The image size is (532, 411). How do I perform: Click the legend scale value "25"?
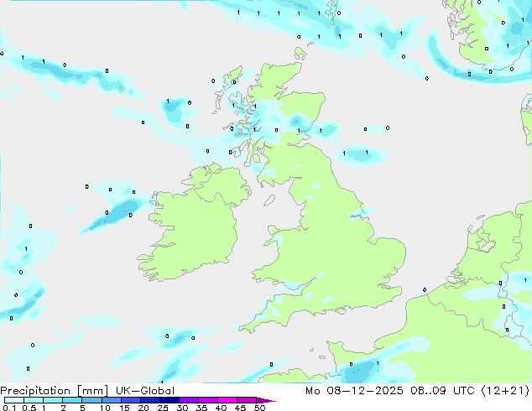(163, 408)
